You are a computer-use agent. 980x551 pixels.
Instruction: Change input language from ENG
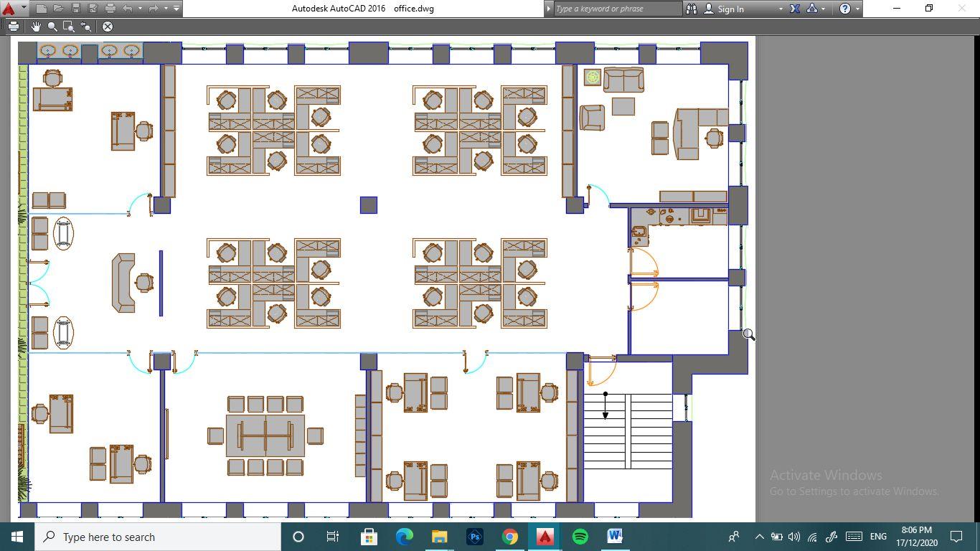(878, 537)
